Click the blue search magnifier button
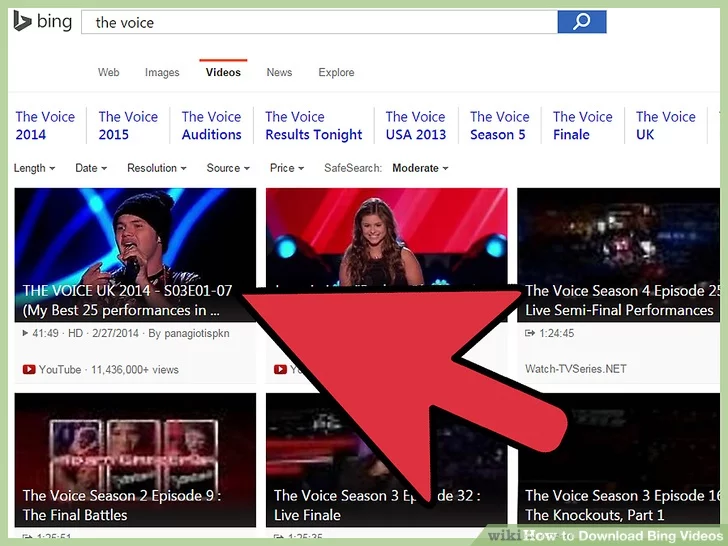This screenshot has width=728, height=546. pyautogui.click(x=582, y=22)
